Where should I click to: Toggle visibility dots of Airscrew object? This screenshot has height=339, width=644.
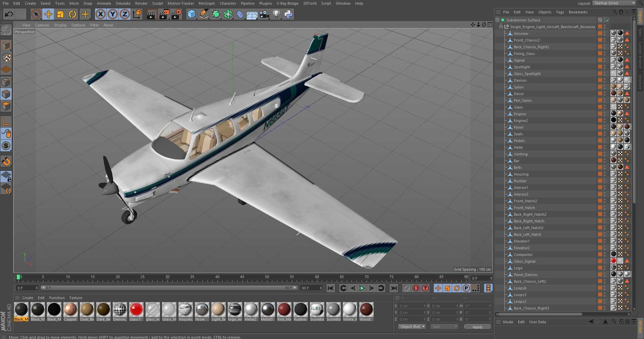pos(605,33)
